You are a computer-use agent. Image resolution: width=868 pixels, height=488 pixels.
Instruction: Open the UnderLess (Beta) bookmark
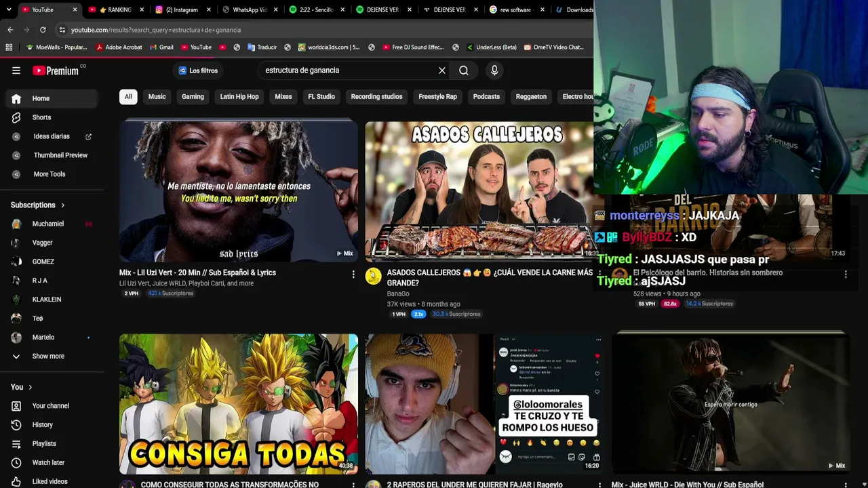(x=491, y=47)
